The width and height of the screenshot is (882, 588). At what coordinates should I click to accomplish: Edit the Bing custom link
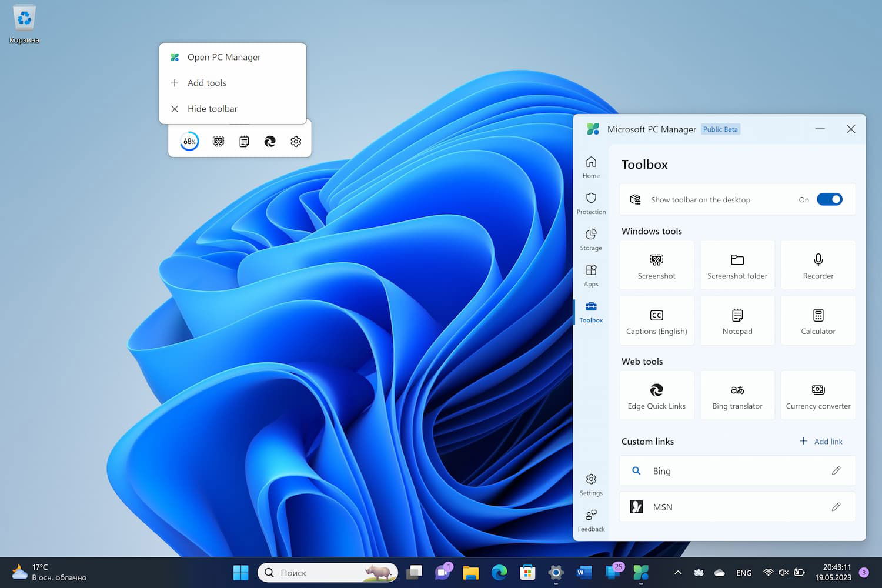(836, 470)
